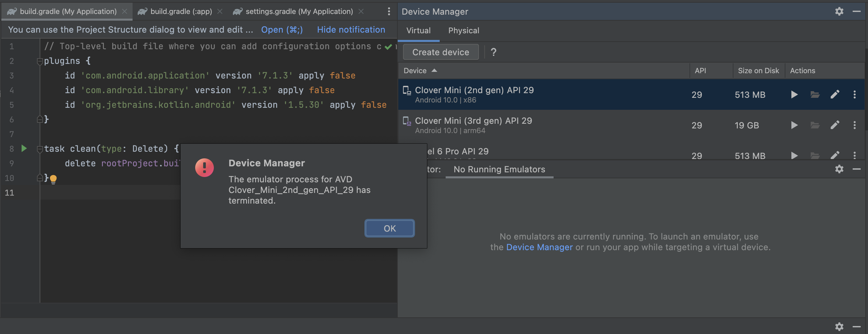This screenshot has height=334, width=868.
Task: Switch to build.gradle (:app) tab
Action: point(181,11)
